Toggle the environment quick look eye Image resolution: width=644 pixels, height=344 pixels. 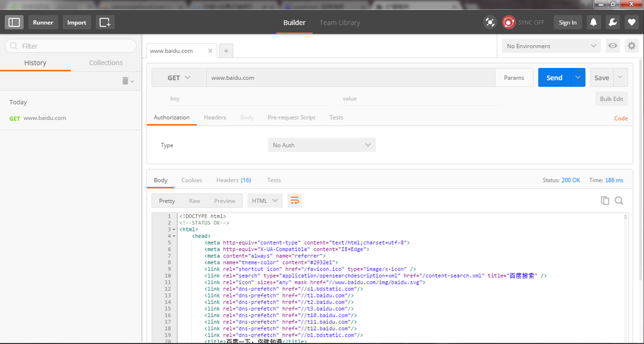[613, 46]
